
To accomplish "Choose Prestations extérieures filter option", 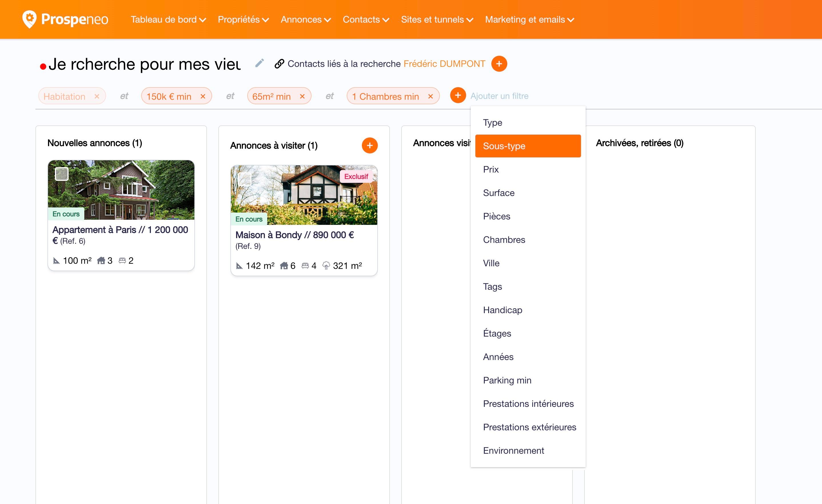I will click(x=529, y=427).
